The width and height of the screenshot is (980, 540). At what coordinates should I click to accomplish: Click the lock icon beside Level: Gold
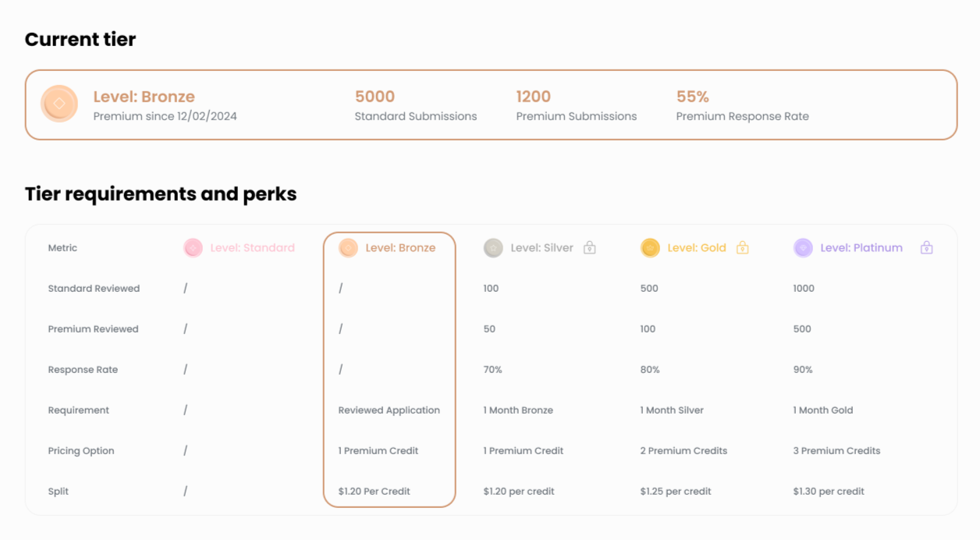pyautogui.click(x=742, y=248)
